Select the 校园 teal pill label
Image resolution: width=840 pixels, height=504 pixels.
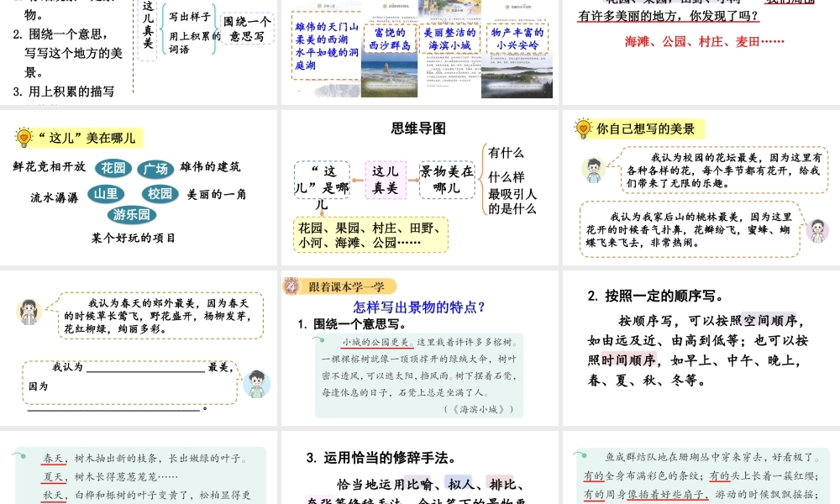coord(160,194)
